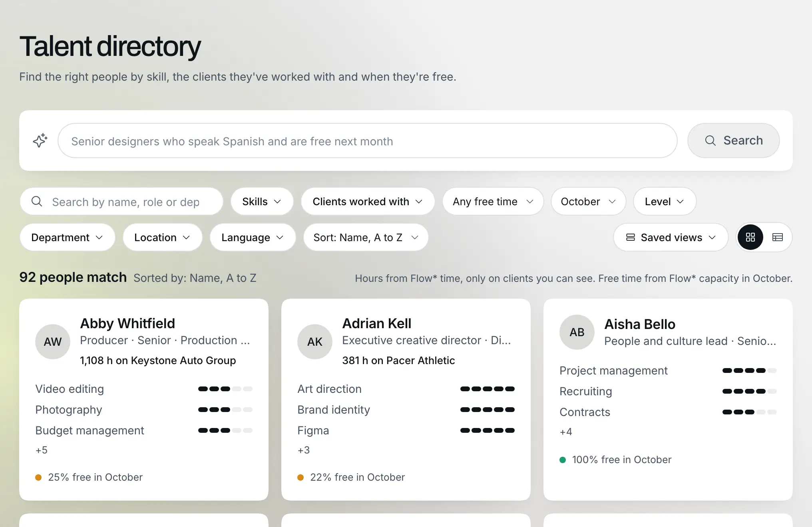Click 22% free in October status
The width and height of the screenshot is (812, 527).
click(x=351, y=477)
